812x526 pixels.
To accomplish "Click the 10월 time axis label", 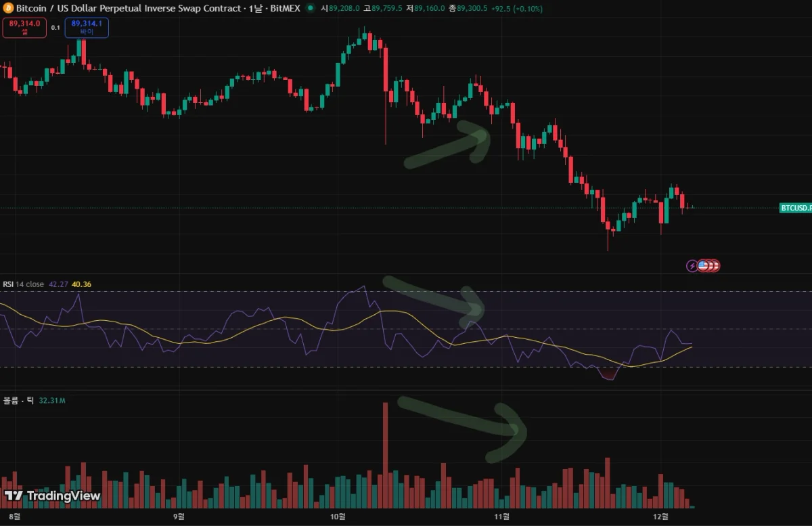I will pos(338,517).
